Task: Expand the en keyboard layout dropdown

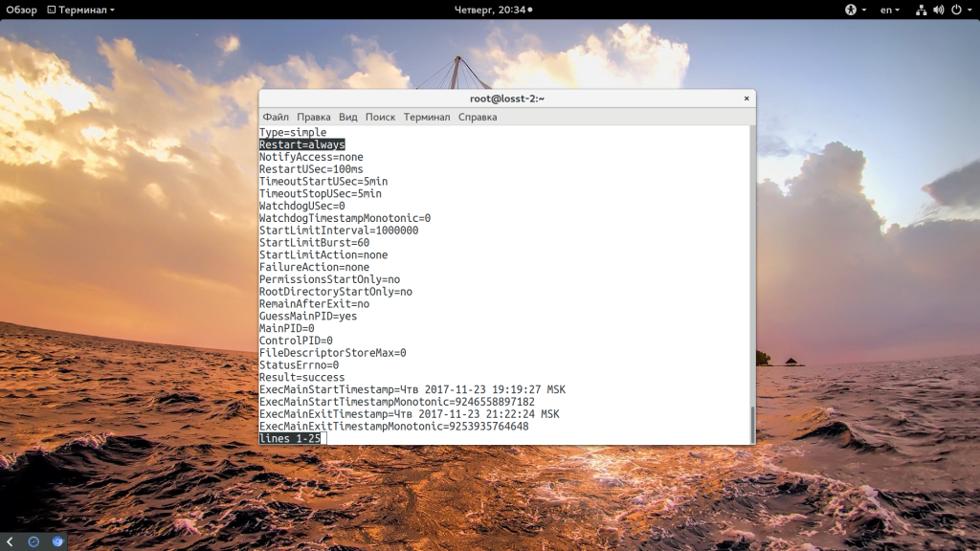Action: click(890, 10)
